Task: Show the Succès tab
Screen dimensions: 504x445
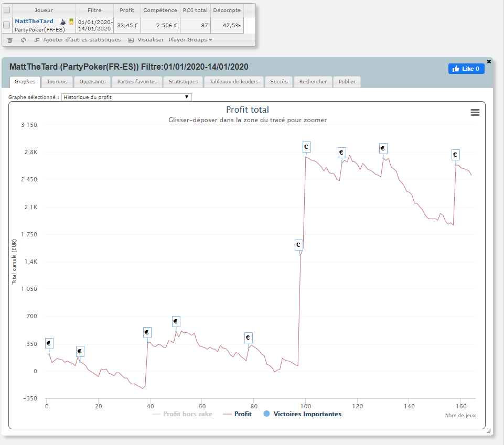Action: tap(278, 82)
